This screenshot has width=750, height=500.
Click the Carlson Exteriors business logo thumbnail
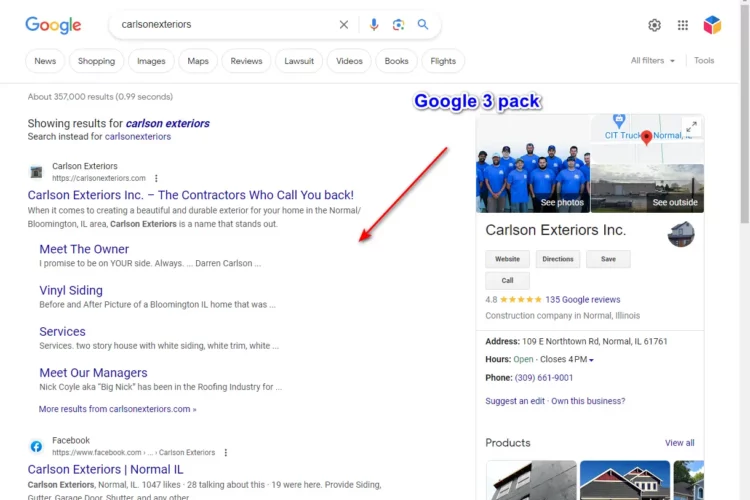tap(681, 234)
